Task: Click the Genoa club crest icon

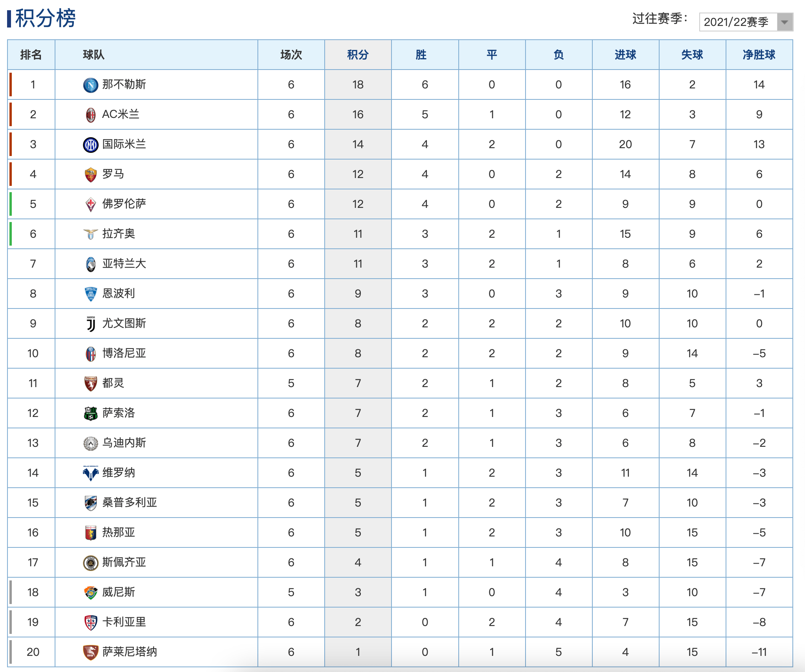Action: (x=91, y=533)
